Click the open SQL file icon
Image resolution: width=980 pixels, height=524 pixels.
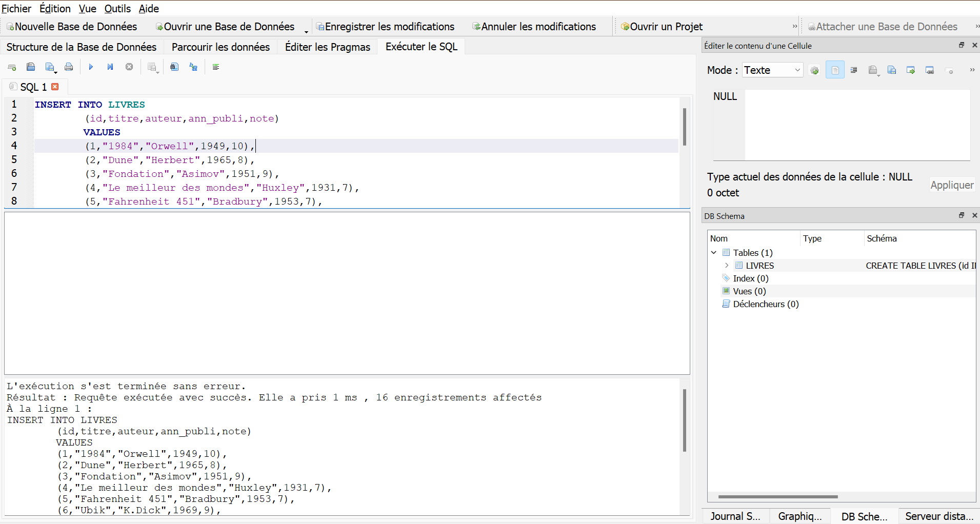click(31, 67)
